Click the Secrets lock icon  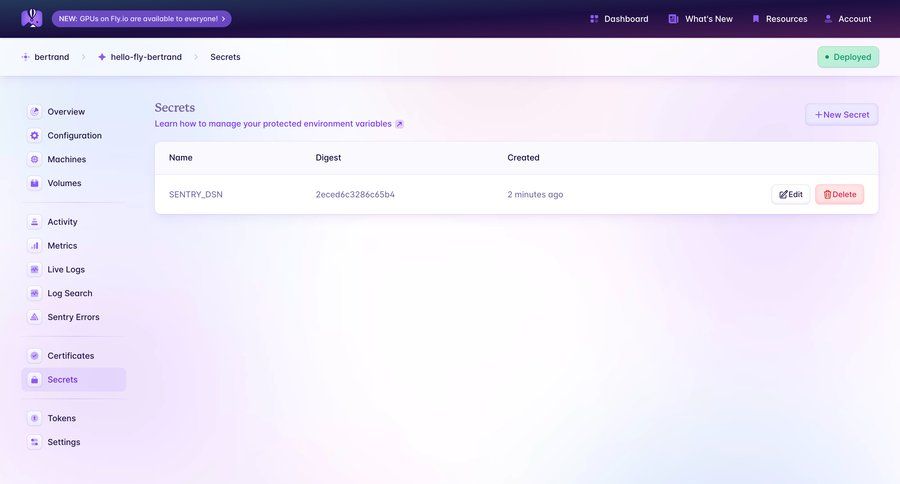34,380
